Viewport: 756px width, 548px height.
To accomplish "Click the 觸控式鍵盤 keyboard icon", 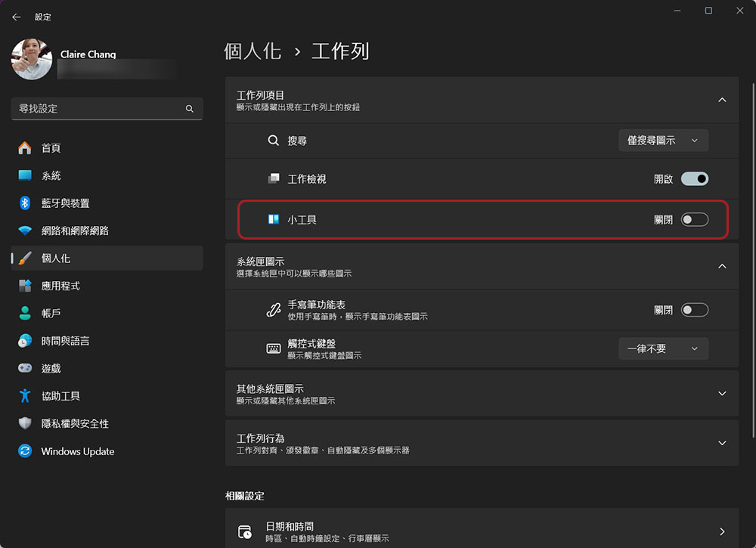I will [x=274, y=348].
